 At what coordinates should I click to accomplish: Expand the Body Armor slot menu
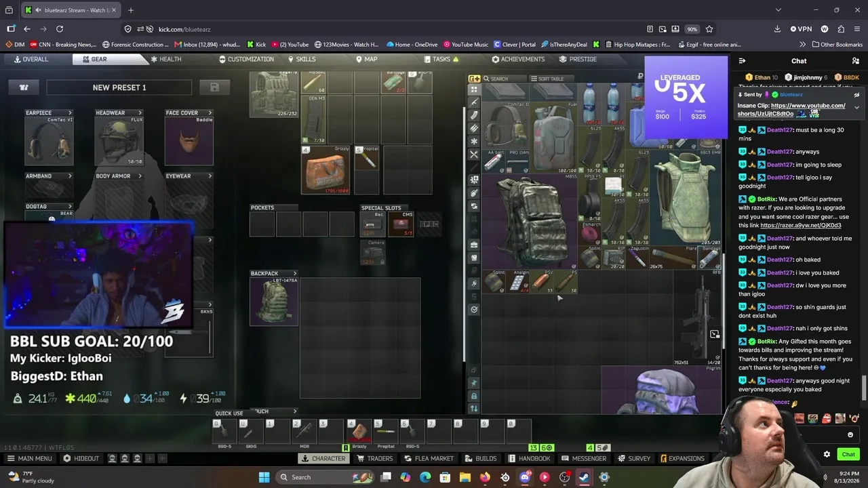(x=140, y=176)
